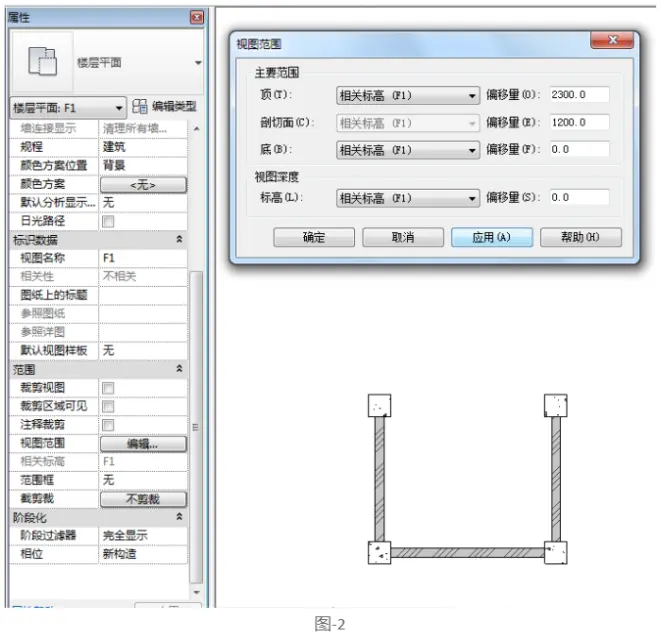Click the 帮助(H) button
This screenshot has width=660, height=638.
(x=580, y=237)
